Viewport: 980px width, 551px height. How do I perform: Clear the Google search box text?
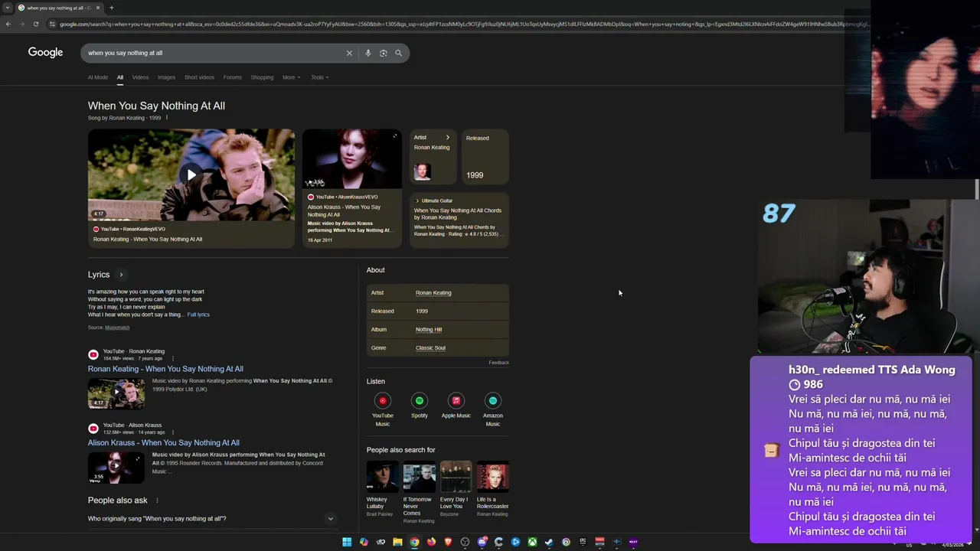pyautogui.click(x=349, y=53)
